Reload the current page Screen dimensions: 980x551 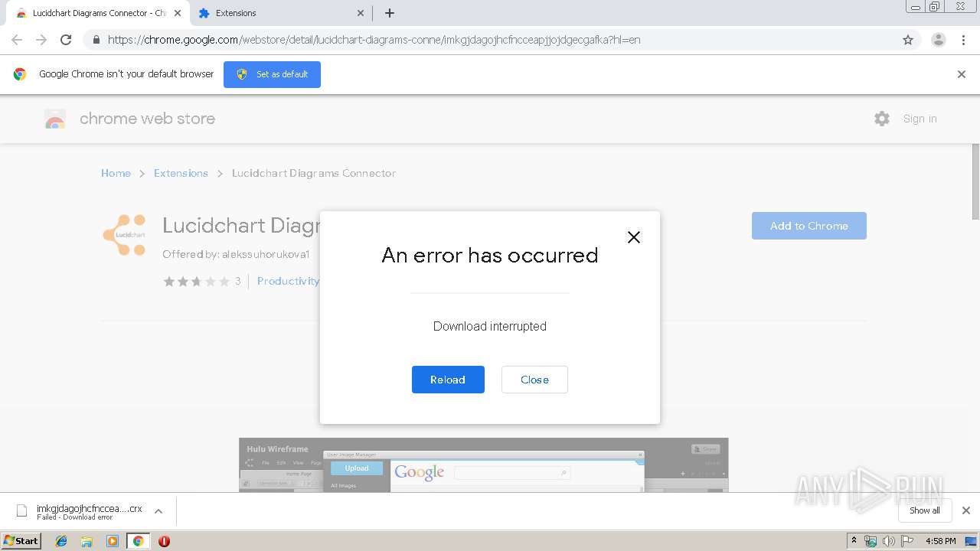(x=66, y=40)
